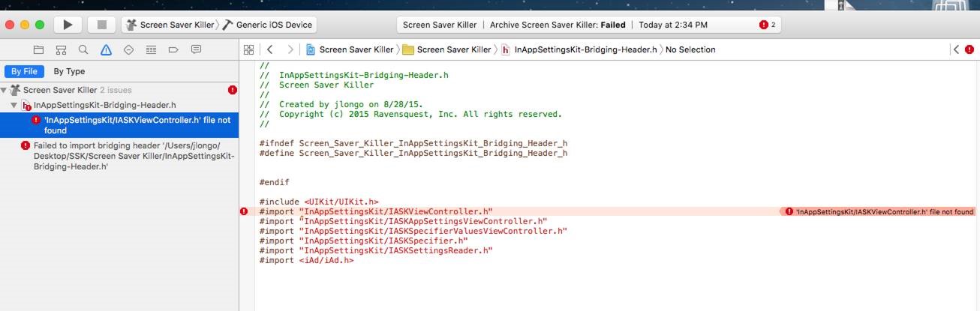The image size is (980, 311).
Task: Open the Report navigator speech bubble icon
Action: point(196,49)
